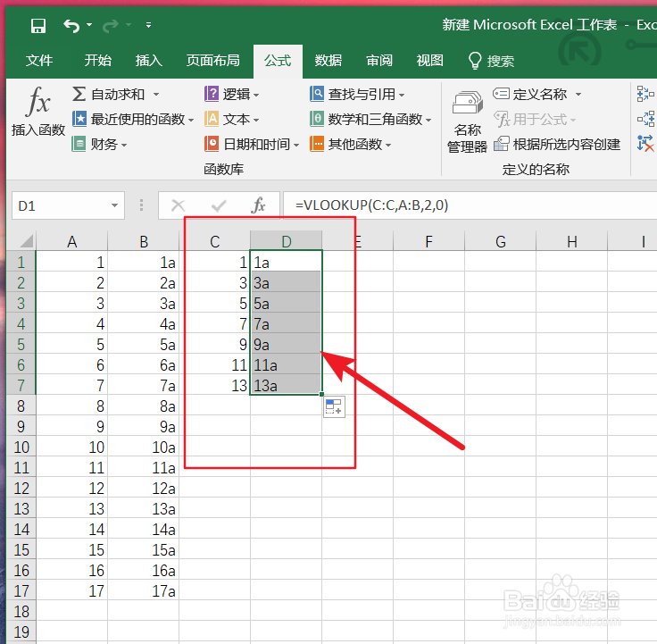Open 最近使用的函数 dropdown
The height and width of the screenshot is (644, 657).
(132, 120)
